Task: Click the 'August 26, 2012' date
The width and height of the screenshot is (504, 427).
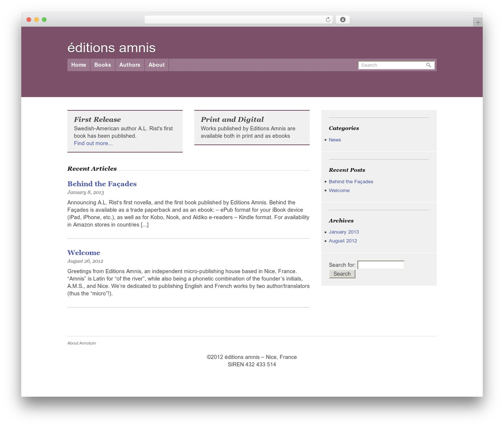Action: tap(85, 261)
